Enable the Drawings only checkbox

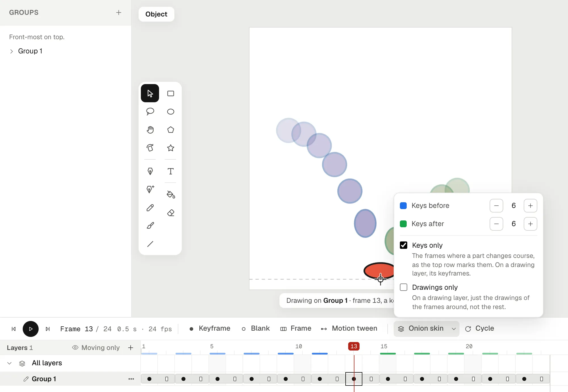(404, 287)
